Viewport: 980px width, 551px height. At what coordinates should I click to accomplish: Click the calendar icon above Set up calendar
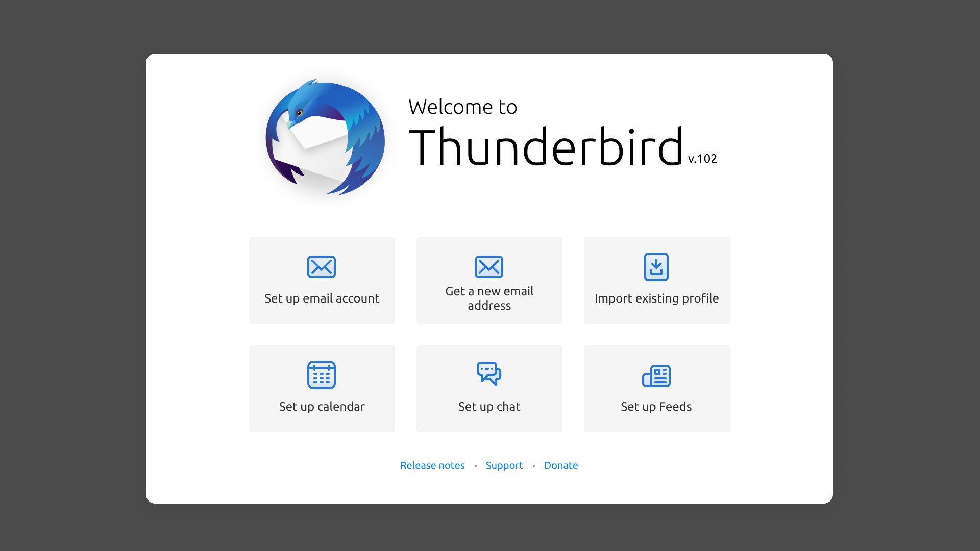(x=322, y=375)
